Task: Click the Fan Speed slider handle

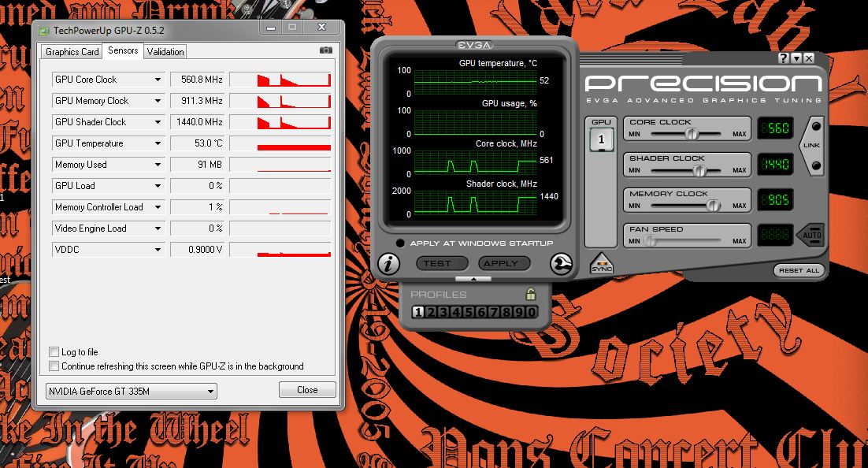Action: [x=649, y=241]
